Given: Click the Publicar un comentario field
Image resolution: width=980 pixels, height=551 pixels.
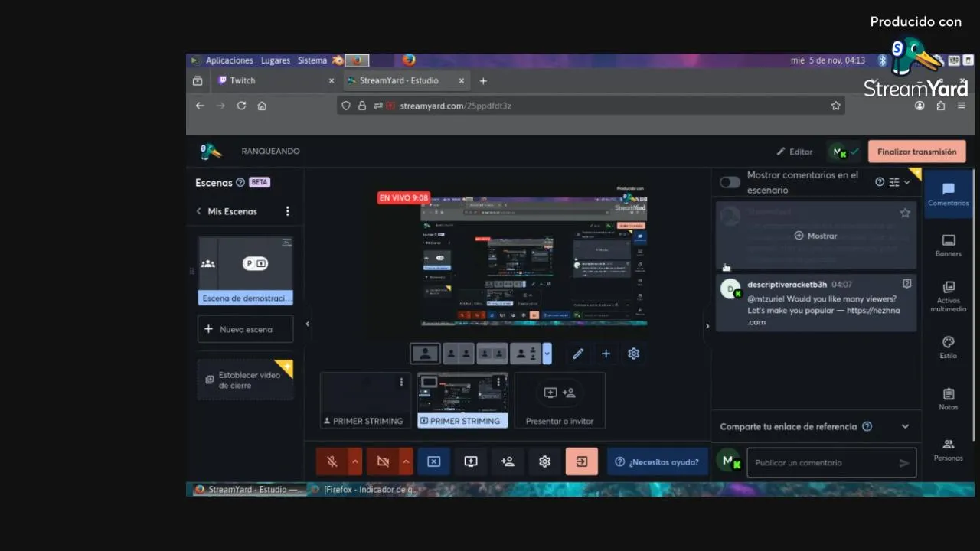Looking at the screenshot, I should click(831, 462).
